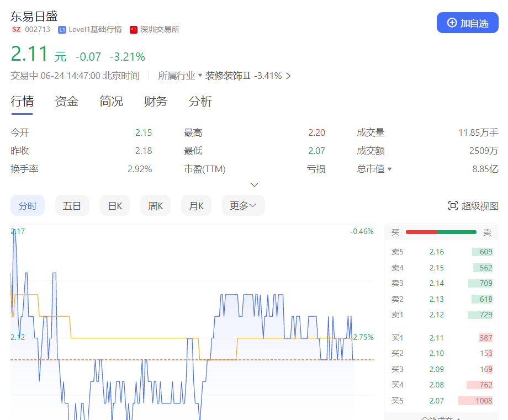Switch to the 财务 tab

[x=156, y=102]
